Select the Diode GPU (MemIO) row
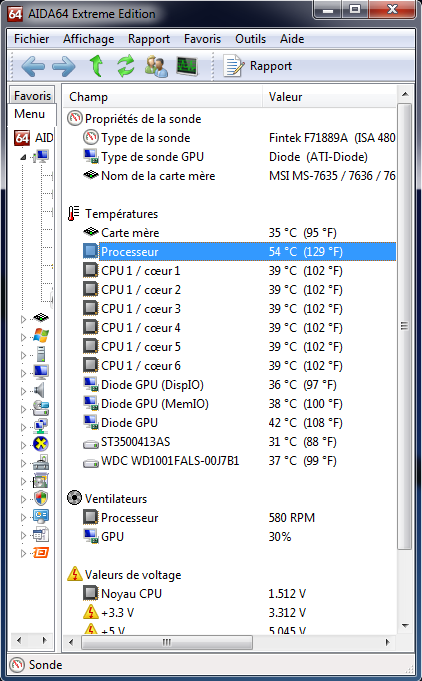The width and height of the screenshot is (422, 681). pyautogui.click(x=239, y=403)
